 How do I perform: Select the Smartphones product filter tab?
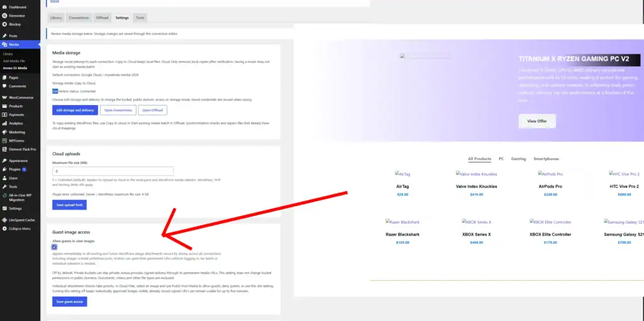(x=547, y=159)
